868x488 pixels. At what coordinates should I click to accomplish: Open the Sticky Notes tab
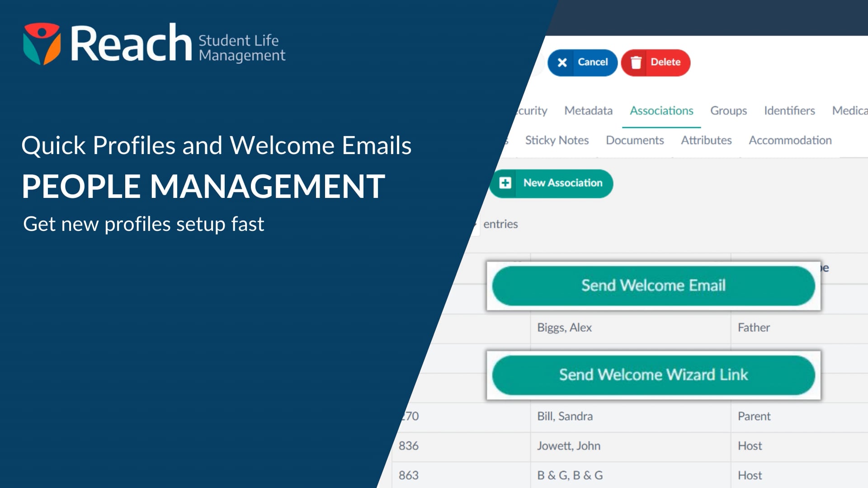(x=557, y=140)
